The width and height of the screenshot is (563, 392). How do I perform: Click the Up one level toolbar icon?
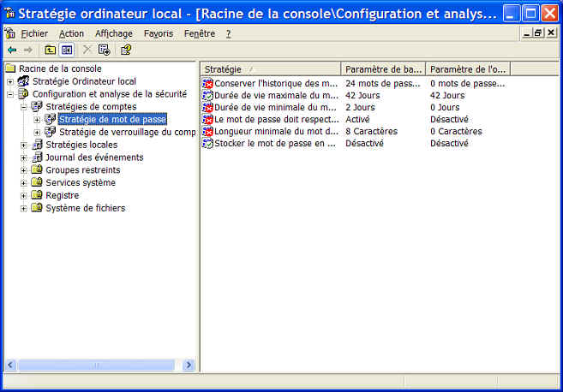point(50,50)
